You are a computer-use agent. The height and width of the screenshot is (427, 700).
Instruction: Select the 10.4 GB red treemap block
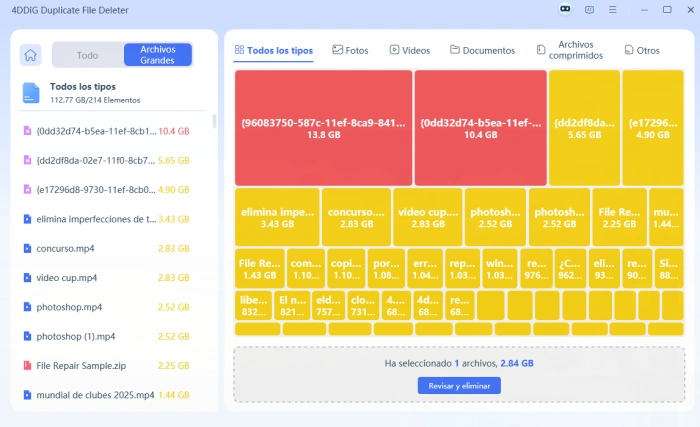(x=481, y=128)
